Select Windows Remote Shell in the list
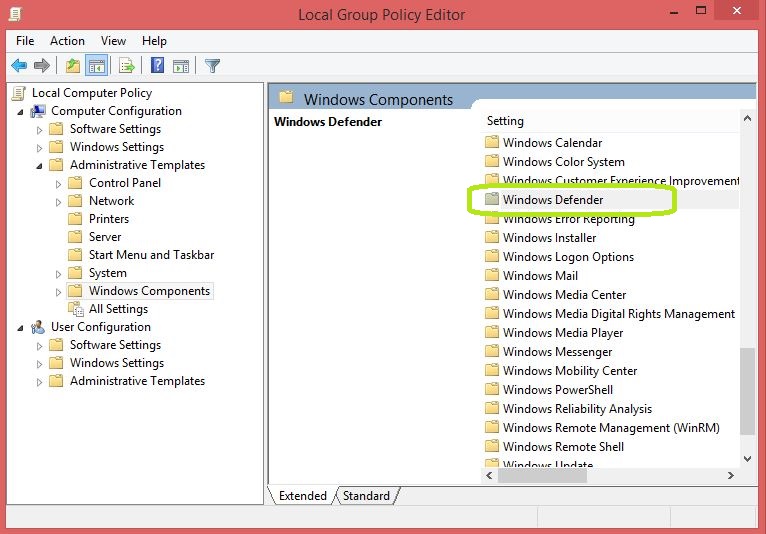This screenshot has height=534, width=766. [563, 447]
